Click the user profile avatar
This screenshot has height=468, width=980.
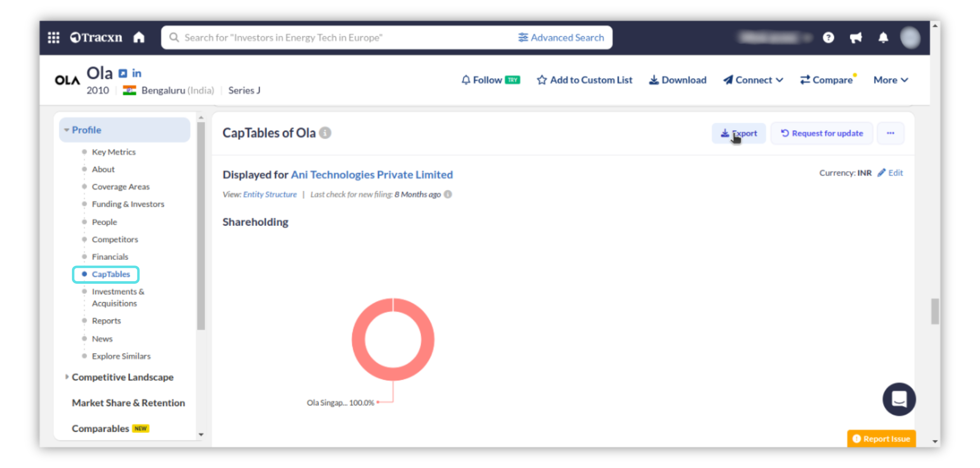tap(910, 38)
